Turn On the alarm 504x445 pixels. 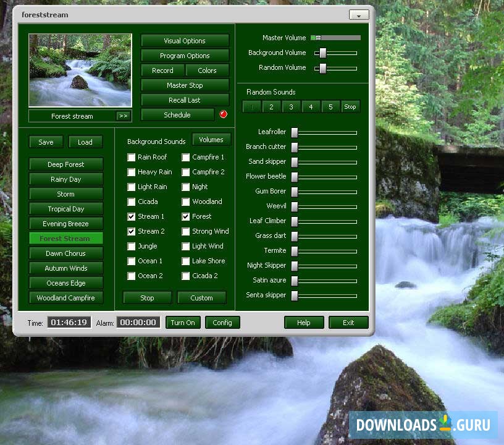point(183,323)
